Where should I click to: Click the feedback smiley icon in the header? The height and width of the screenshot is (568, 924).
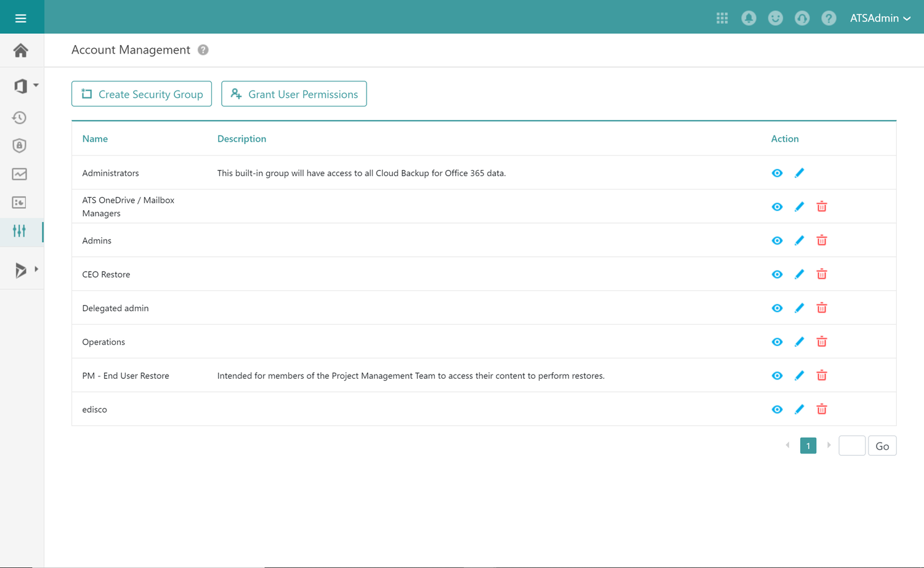click(775, 18)
